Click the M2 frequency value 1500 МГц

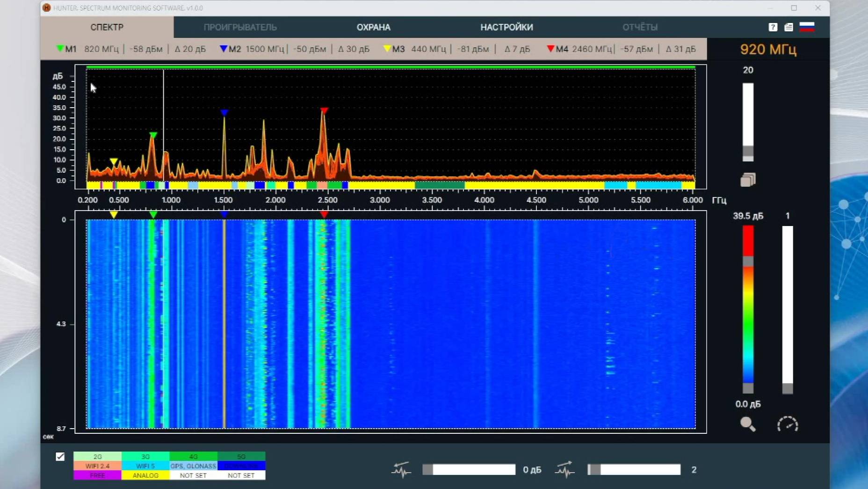coord(265,49)
